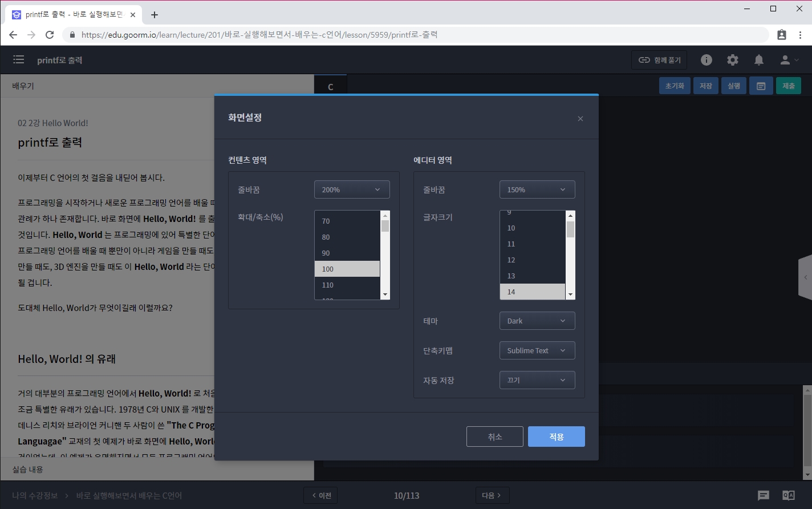Close the 화면설정 dialog with X
This screenshot has width=812, height=509.
tap(580, 119)
